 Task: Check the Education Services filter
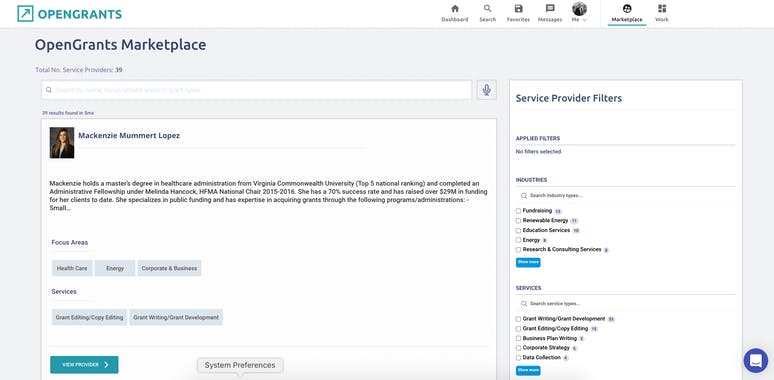pos(518,230)
